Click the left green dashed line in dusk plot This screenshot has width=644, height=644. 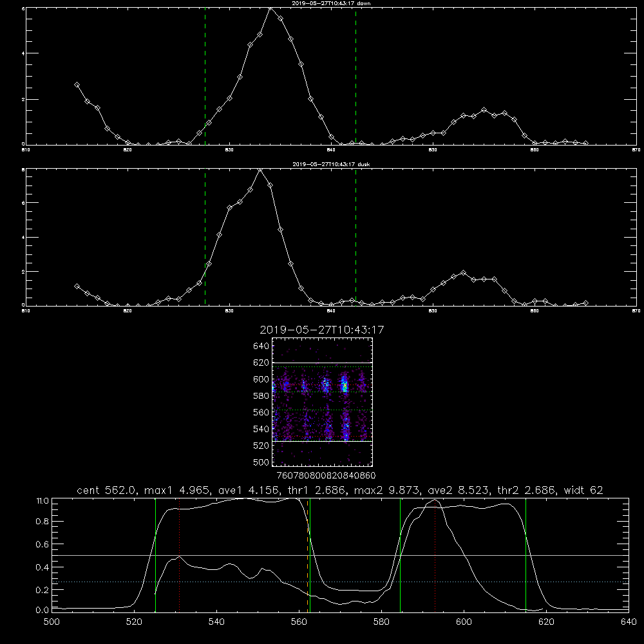205,237
